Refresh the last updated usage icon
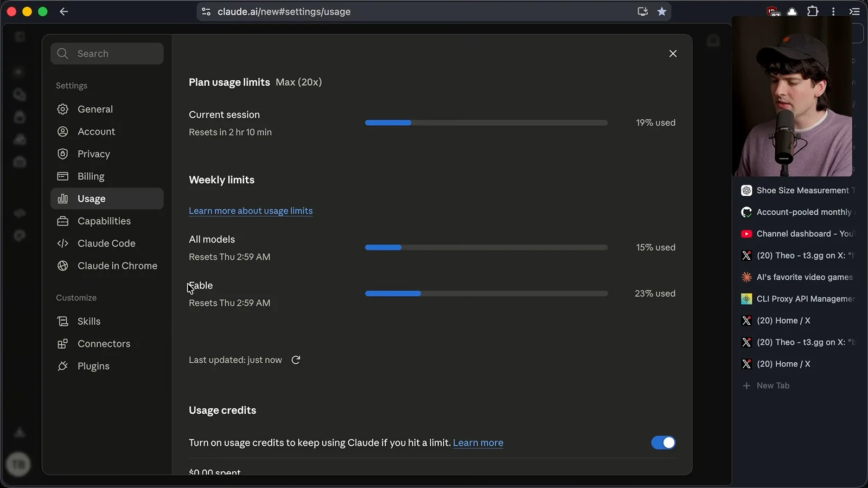The height and width of the screenshot is (488, 868). click(x=296, y=360)
